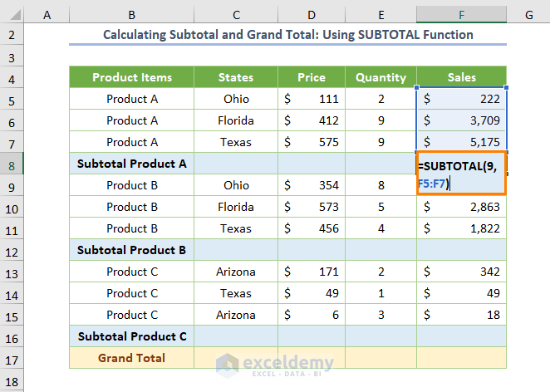Click the Sales table header cell
The height and width of the screenshot is (392, 550).
click(x=461, y=77)
